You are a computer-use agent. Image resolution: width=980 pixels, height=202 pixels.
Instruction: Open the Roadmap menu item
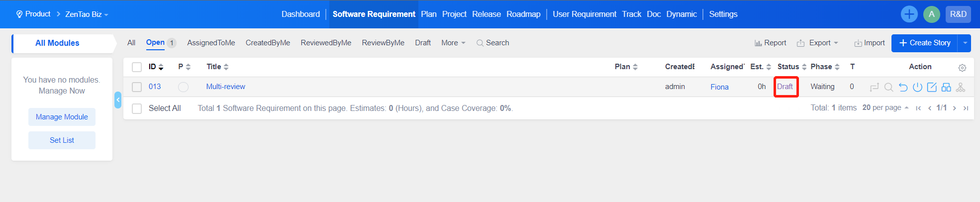pyautogui.click(x=523, y=14)
